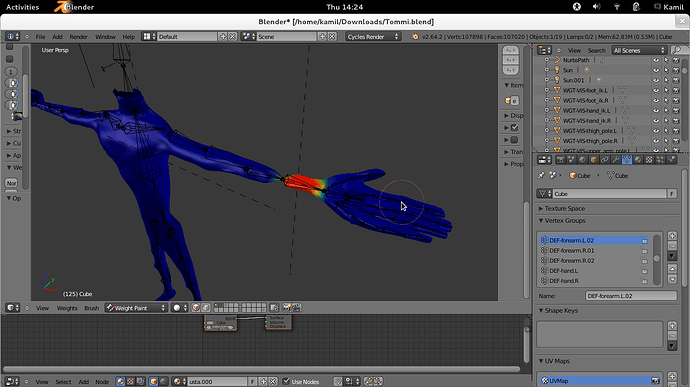This screenshot has height=387, width=690.
Task: Toggle selectability cursor for WGT-VIS-hand_ik.L
Action: (666, 111)
